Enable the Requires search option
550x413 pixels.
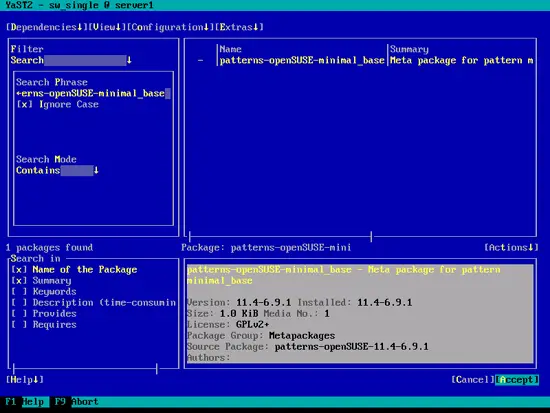[44, 325]
